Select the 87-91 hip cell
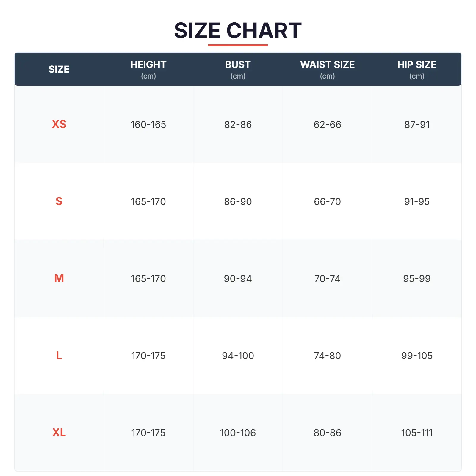 [x=416, y=125]
